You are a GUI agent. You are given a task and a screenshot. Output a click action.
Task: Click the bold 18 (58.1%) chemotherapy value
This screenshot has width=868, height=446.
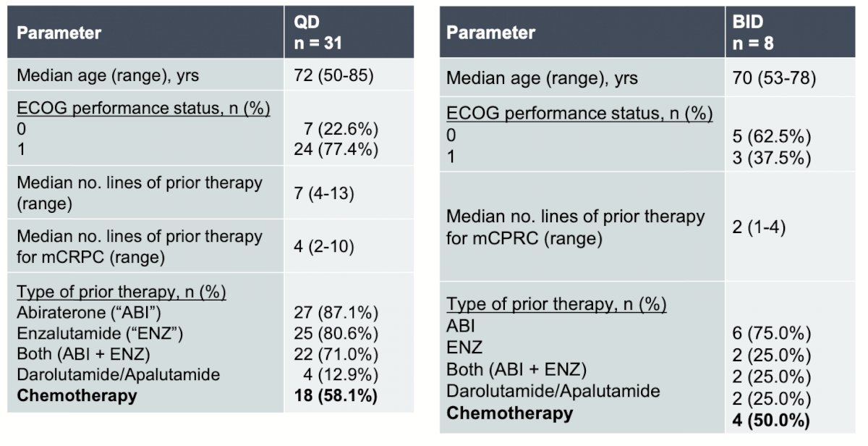click(x=336, y=397)
